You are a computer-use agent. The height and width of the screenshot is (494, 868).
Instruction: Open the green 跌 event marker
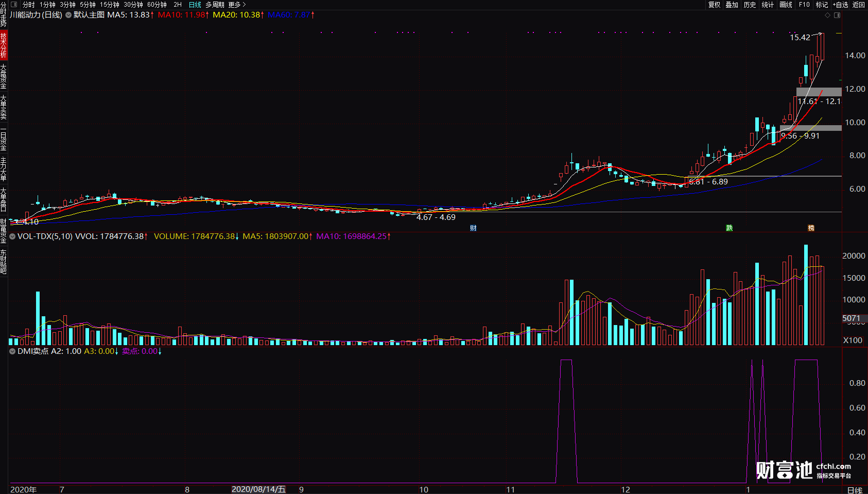pyautogui.click(x=729, y=228)
